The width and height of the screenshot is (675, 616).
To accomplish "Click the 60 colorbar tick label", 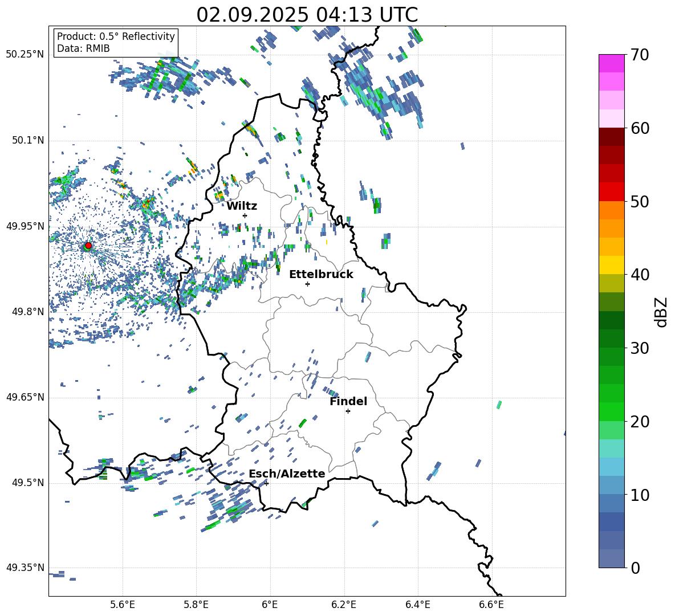I will [x=640, y=128].
